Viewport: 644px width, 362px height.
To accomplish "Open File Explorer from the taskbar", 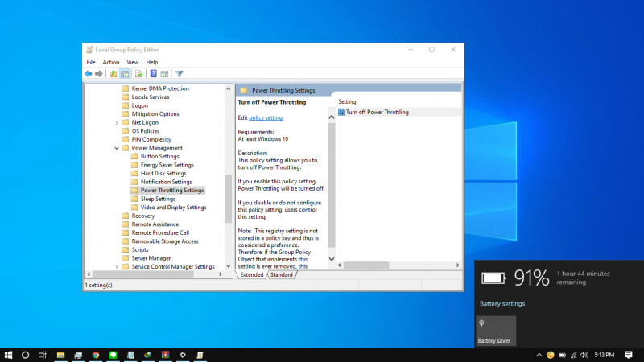I will click(60, 355).
